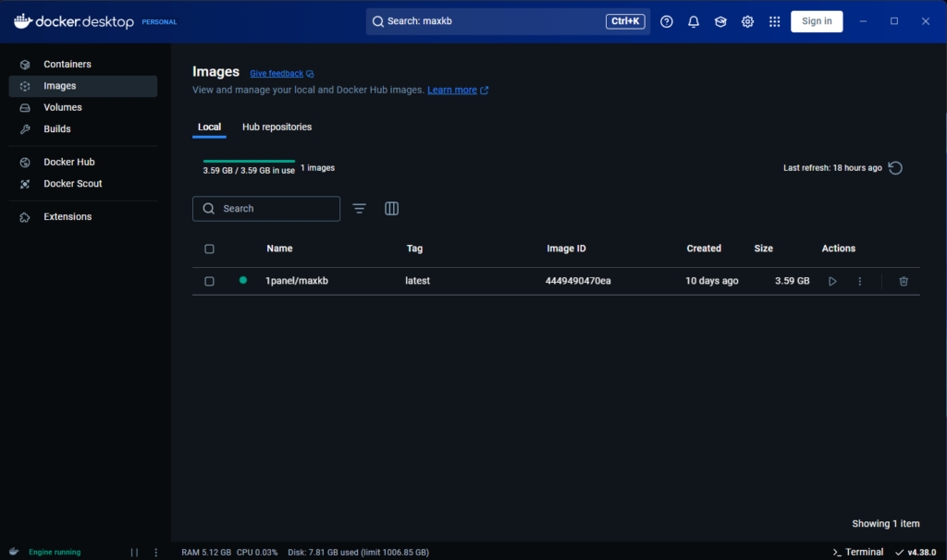Run the 1panel/maxkb image
The image size is (947, 560).
(x=832, y=281)
